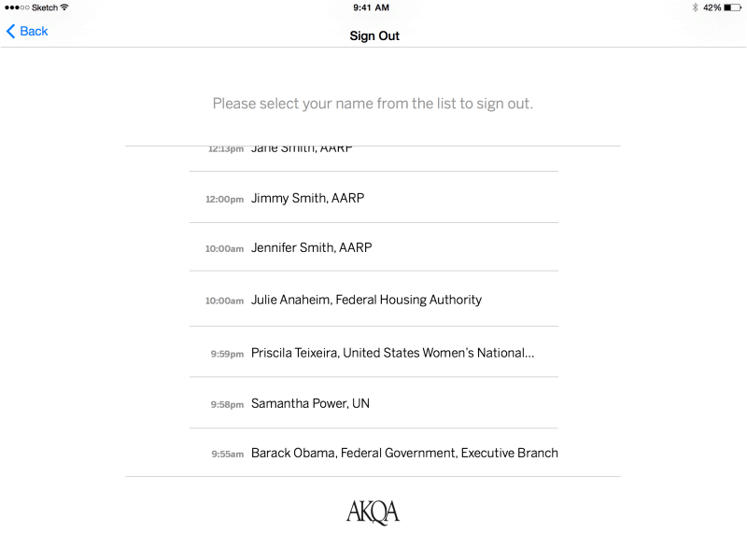This screenshot has height=560, width=747.
Task: Tap the Back chevron arrow icon
Action: click(11, 32)
